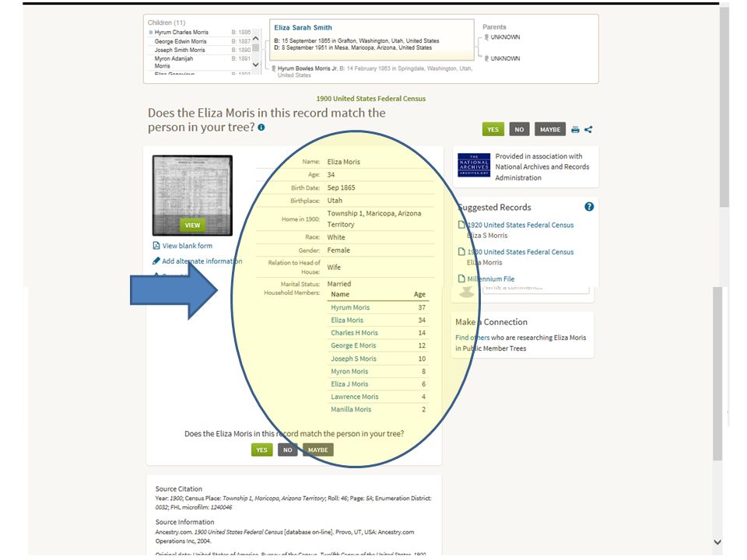Click the top MAYBE button

pyautogui.click(x=550, y=130)
